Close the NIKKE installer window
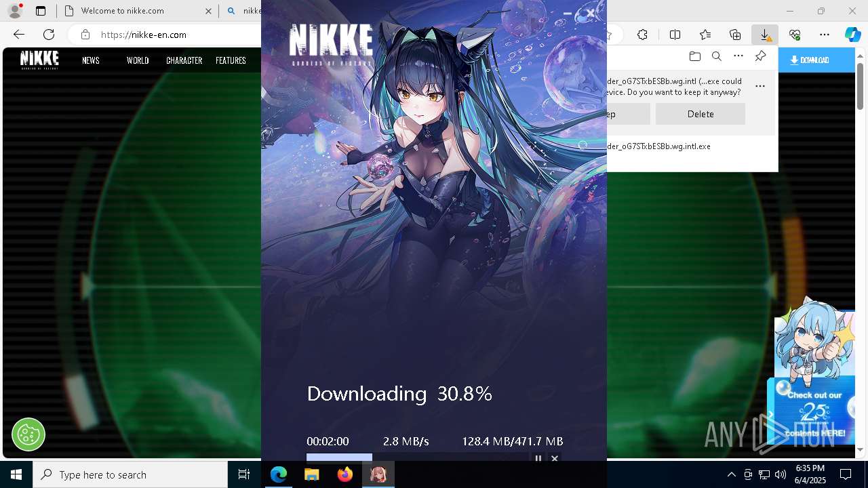This screenshot has width=868, height=488. pos(591,13)
